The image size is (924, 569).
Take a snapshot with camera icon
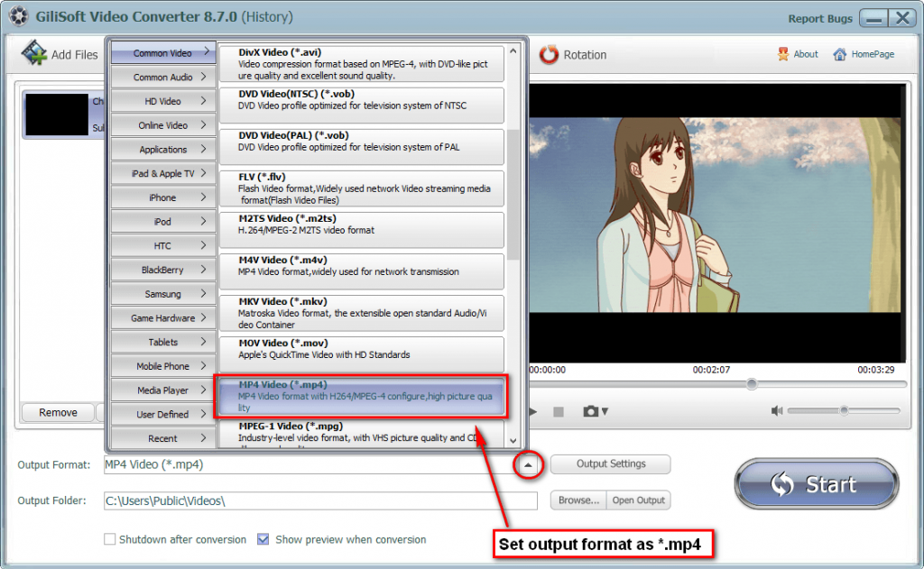(x=590, y=411)
